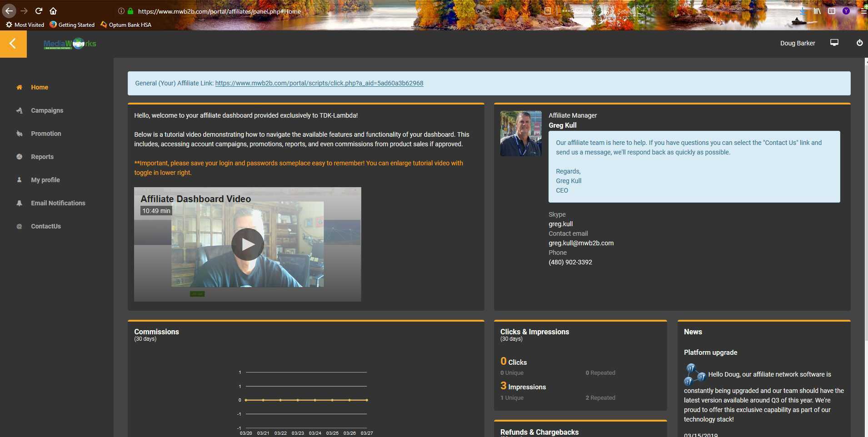Open the general affiliate link URL
This screenshot has height=437, width=868.
pyautogui.click(x=319, y=83)
